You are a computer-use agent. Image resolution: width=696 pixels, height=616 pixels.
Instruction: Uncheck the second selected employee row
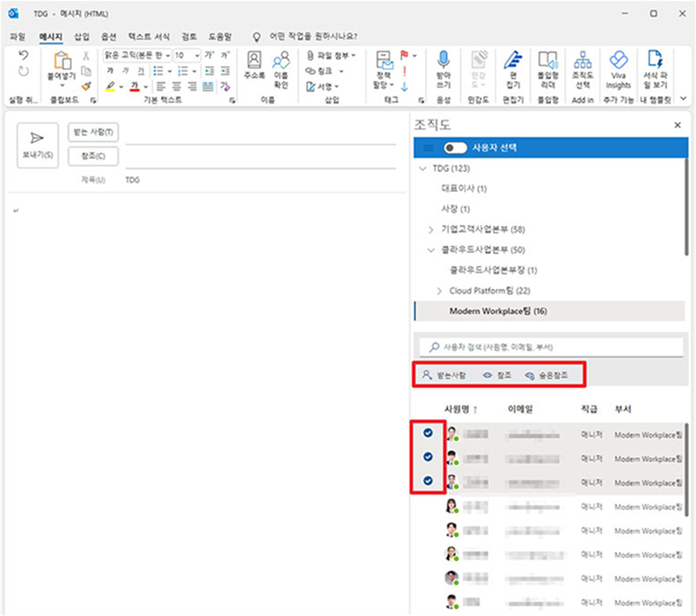[x=428, y=457]
